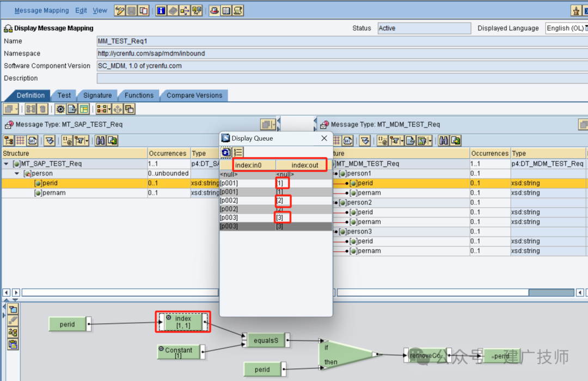Click the where-used arrows icon in top toolbar

pyautogui.click(x=185, y=10)
